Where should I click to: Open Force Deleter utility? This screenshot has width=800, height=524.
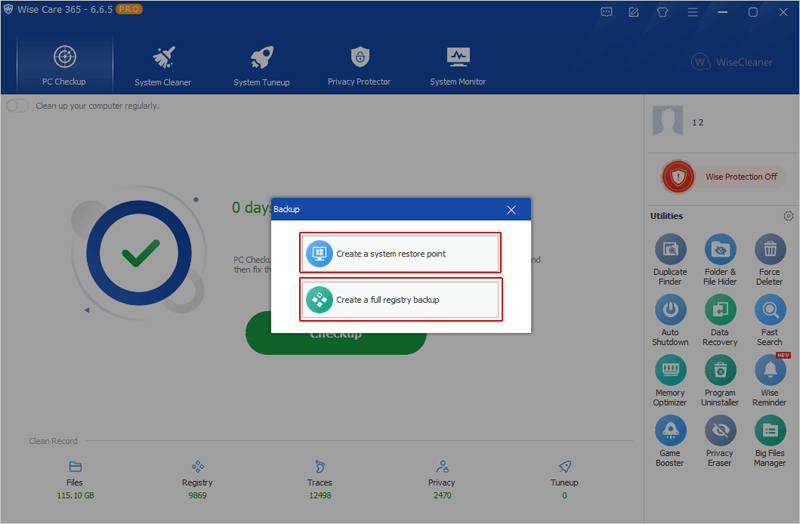point(769,259)
